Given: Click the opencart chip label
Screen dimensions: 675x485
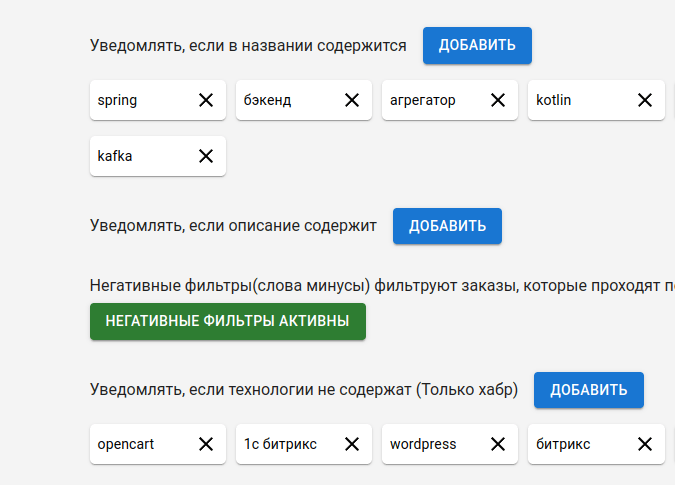Looking at the screenshot, I should pos(126,444).
